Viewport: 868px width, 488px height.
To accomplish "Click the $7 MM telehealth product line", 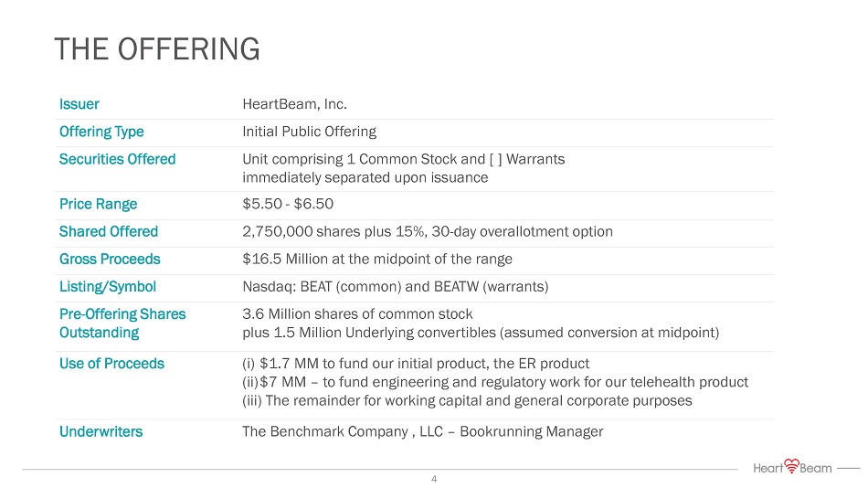I will pyautogui.click(x=494, y=381).
